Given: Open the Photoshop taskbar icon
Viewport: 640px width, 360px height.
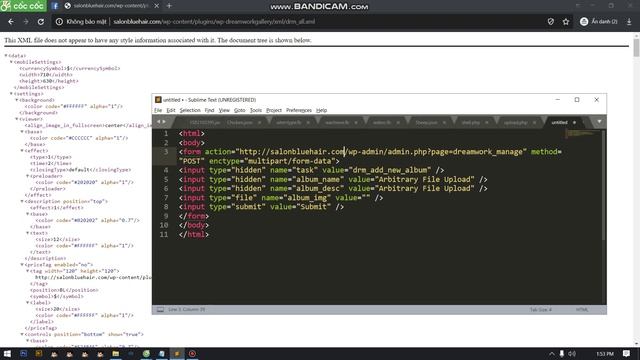Looking at the screenshot, I should pyautogui.click(x=23, y=354).
